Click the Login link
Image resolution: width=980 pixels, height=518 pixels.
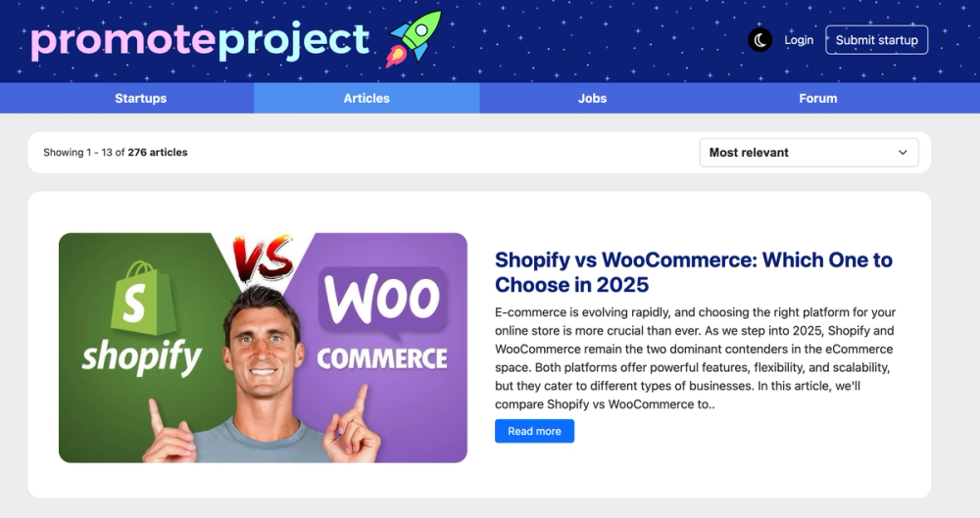click(x=799, y=40)
